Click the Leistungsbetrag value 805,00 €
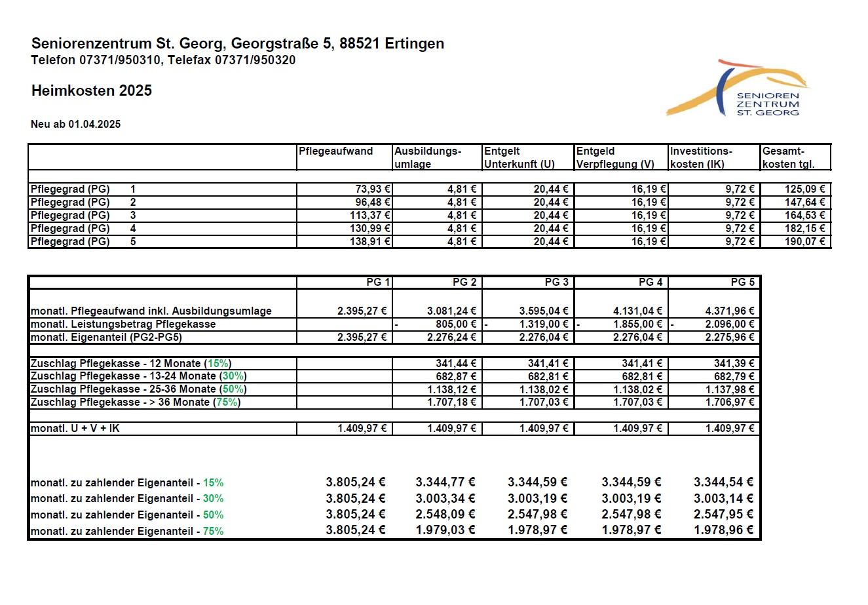The height and width of the screenshot is (605, 868). tap(457, 324)
